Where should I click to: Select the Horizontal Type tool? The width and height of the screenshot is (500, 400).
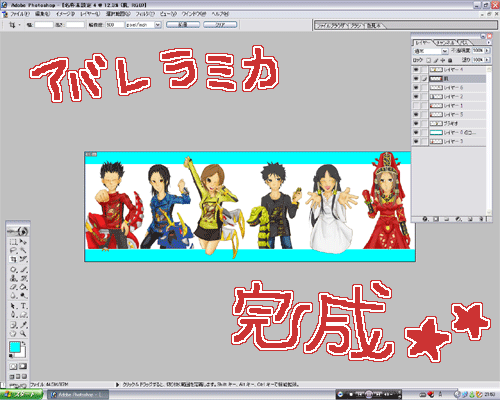click(24, 306)
